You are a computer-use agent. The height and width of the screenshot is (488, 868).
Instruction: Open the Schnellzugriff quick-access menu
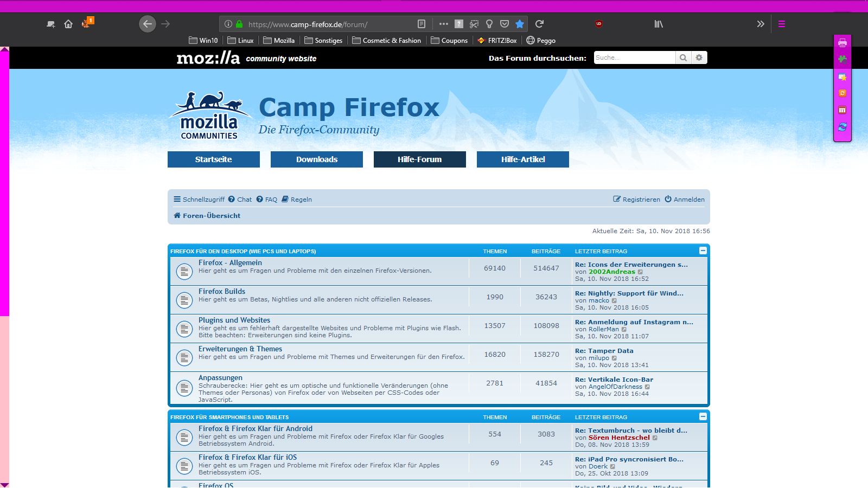(x=199, y=200)
